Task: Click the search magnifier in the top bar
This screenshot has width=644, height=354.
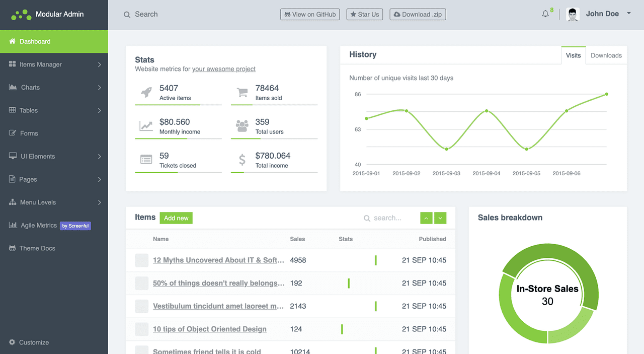Action: click(x=127, y=14)
